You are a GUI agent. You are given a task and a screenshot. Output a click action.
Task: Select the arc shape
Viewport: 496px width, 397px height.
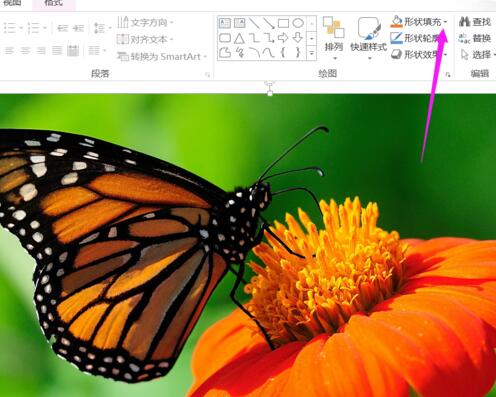(x=254, y=52)
